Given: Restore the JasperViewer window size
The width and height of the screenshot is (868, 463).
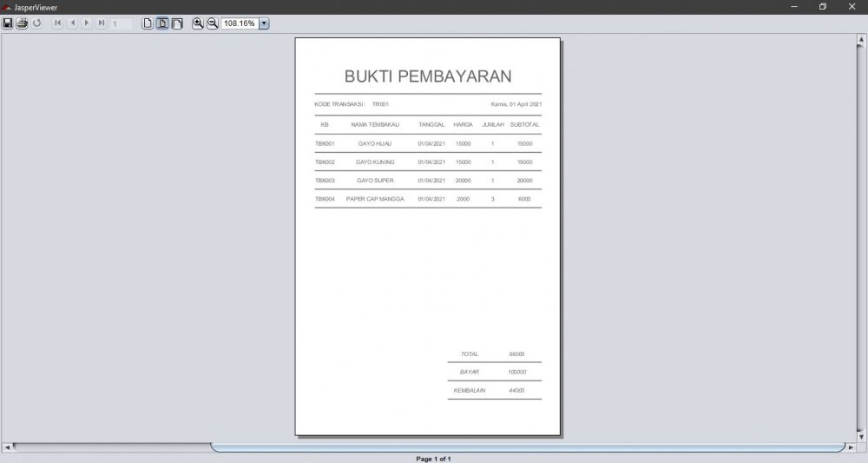Looking at the screenshot, I should point(823,7).
